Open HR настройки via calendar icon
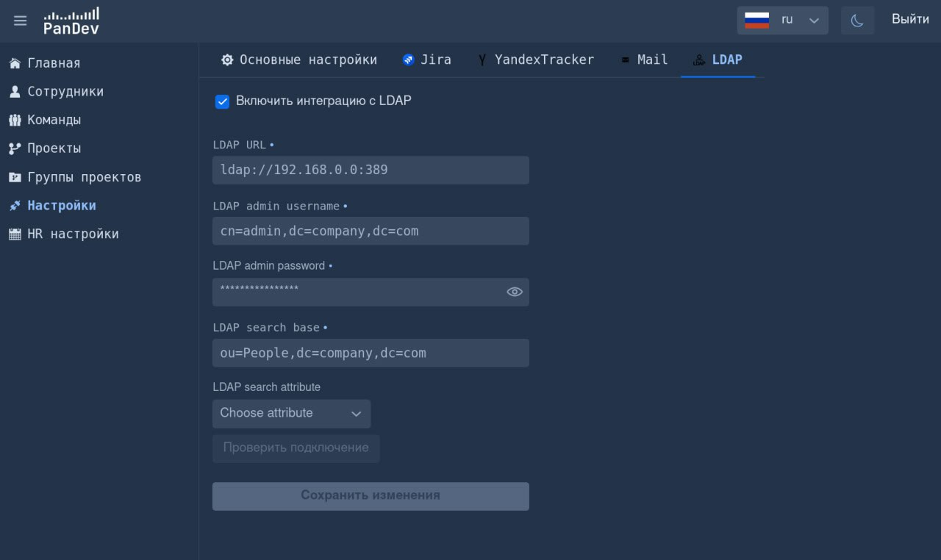Image resolution: width=941 pixels, height=560 pixels. 15,234
